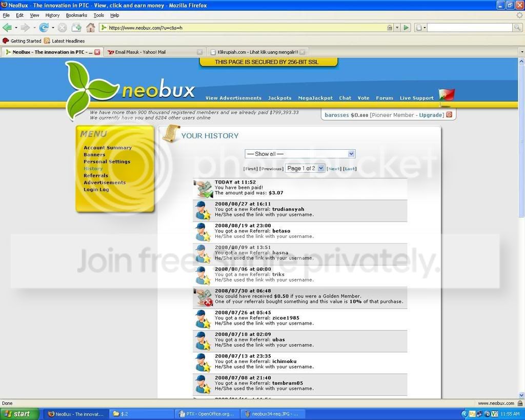This screenshot has width=525, height=420.
Task: Click the Forward navigation arrow
Action: pyautogui.click(x=25, y=28)
